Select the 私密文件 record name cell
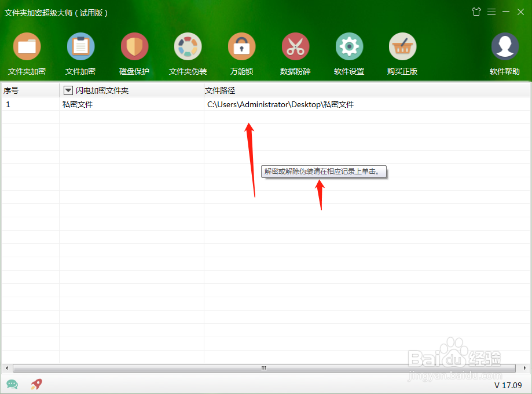The image size is (532, 394). point(131,104)
